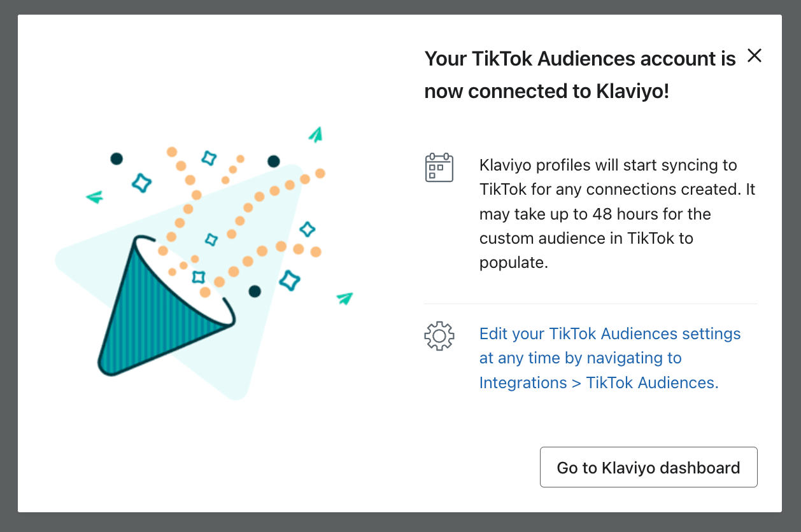801x532 pixels.
Task: Click the leftmost green paper airplane
Action: click(95, 197)
